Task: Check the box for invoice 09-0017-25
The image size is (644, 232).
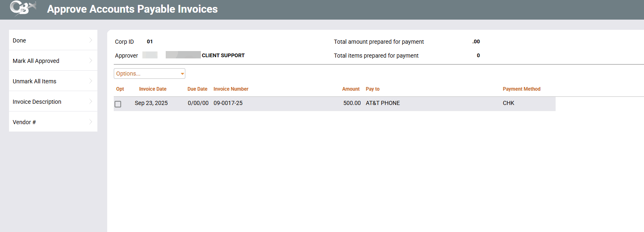Action: click(x=118, y=104)
